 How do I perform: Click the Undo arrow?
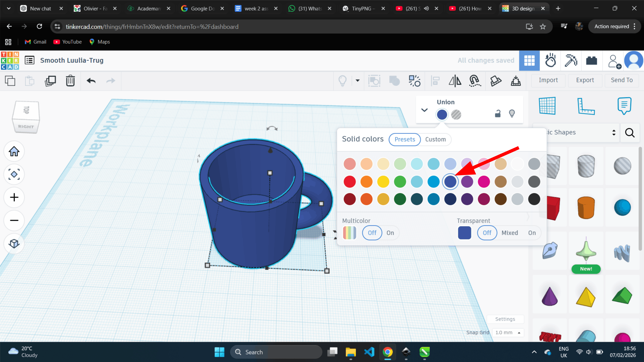[x=91, y=81]
